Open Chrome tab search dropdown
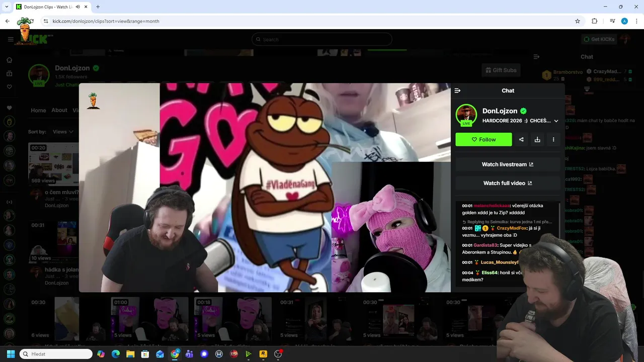This screenshot has height=362, width=644. pyautogui.click(x=7, y=7)
